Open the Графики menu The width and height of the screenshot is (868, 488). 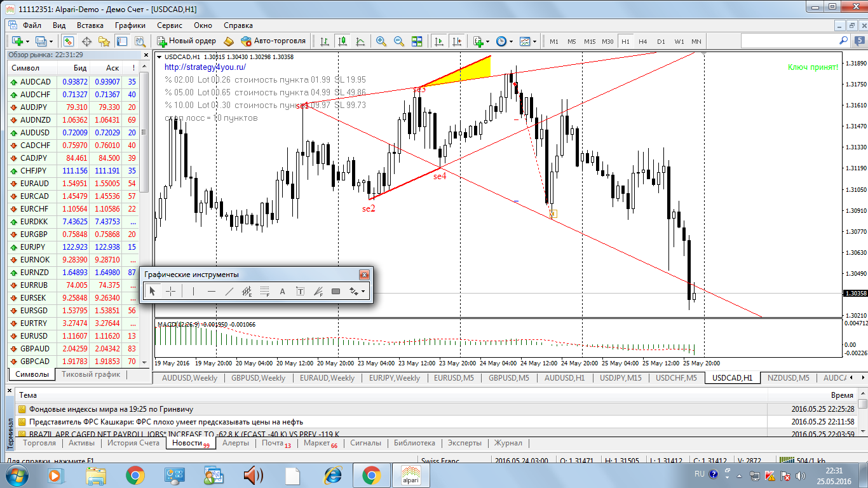130,25
